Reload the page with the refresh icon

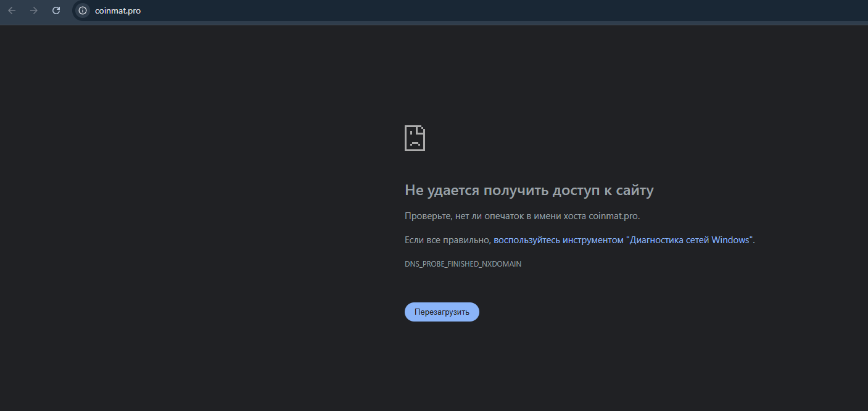(56, 10)
